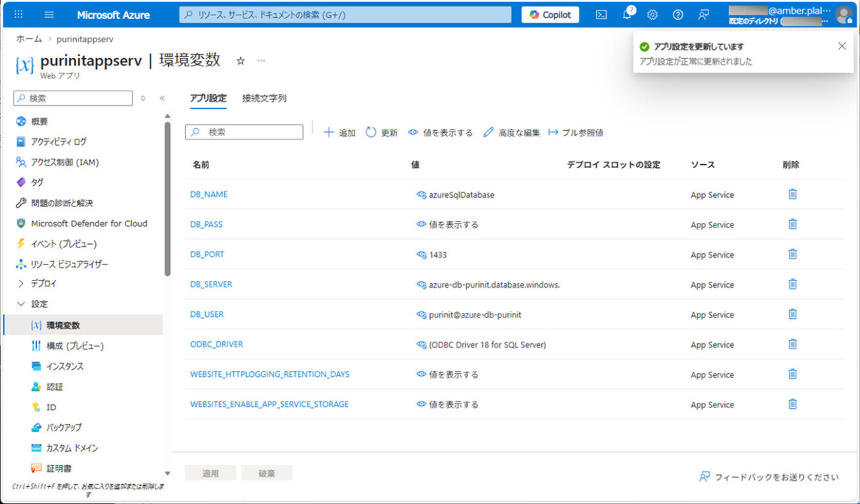Open Azure Cloud Shell from the top bar
Viewport: 860px width, 504px height.
tap(601, 14)
